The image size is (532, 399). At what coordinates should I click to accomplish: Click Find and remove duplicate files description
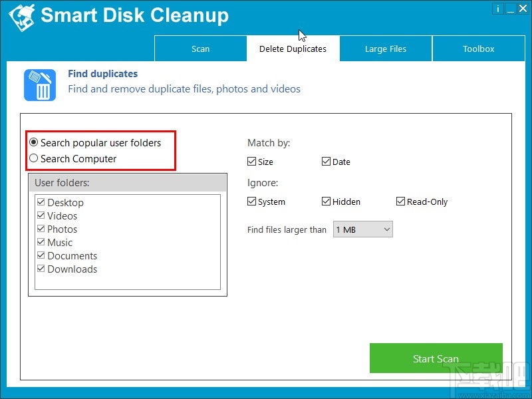184,89
